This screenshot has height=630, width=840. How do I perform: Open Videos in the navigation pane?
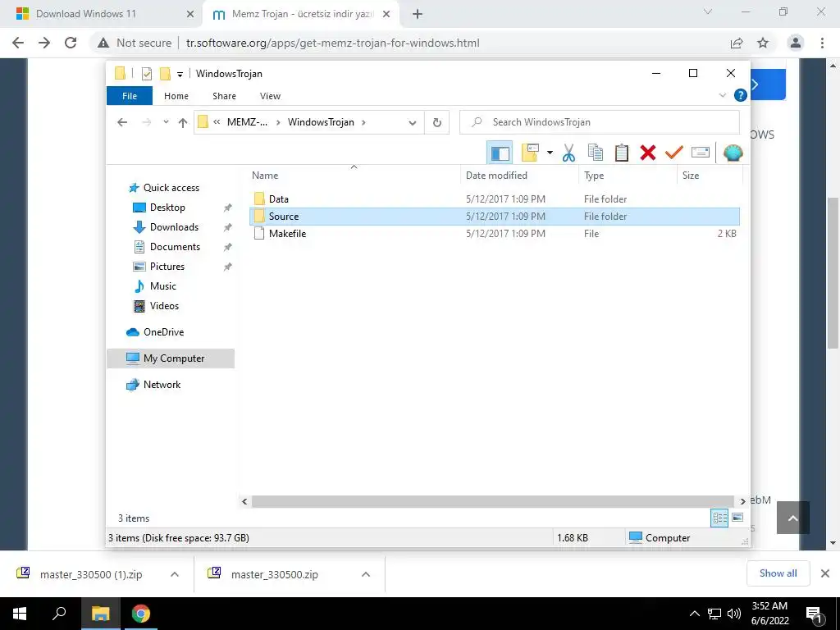(164, 306)
